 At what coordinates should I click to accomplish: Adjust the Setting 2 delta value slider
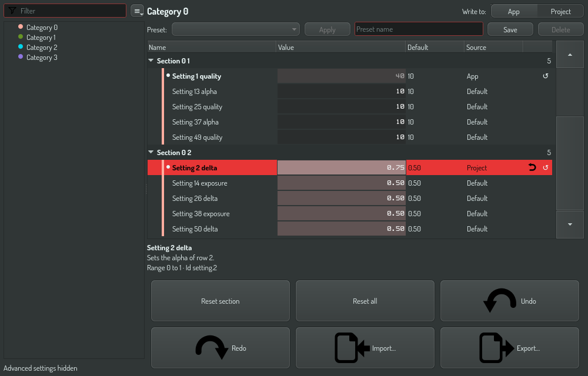341,167
